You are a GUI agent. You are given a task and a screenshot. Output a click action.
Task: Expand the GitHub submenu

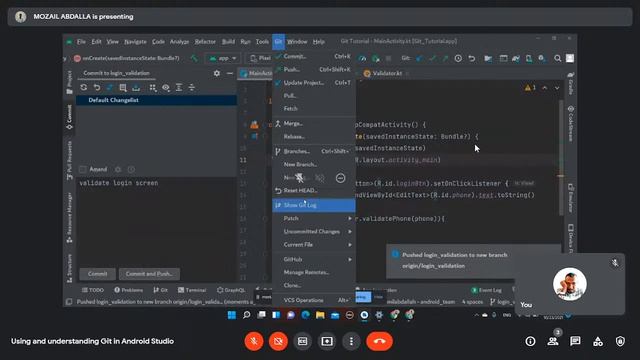tap(313, 259)
